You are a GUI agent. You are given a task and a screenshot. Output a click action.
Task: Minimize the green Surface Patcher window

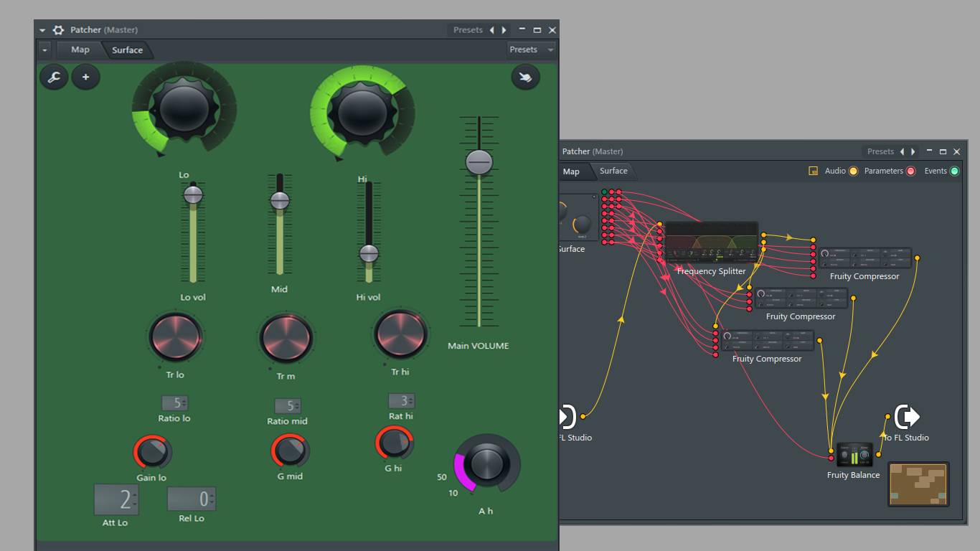click(522, 30)
